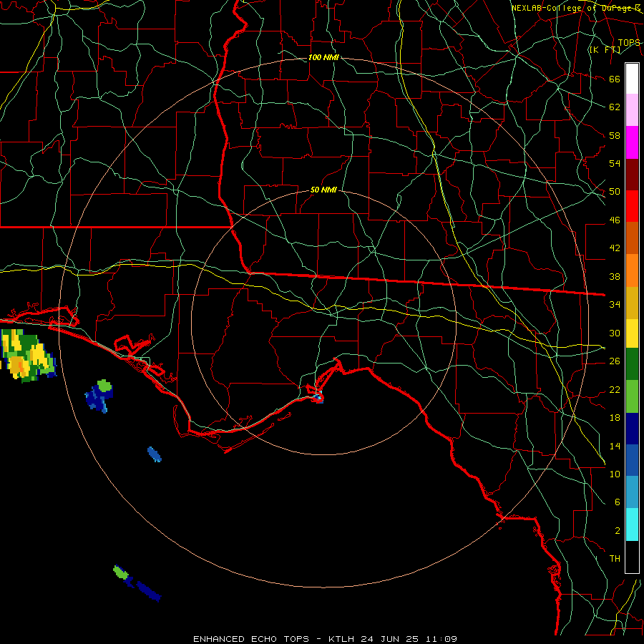Viewport: 644px width, 644px height.
Task: Click the offshore echo with light green top
Action: pos(99,396)
